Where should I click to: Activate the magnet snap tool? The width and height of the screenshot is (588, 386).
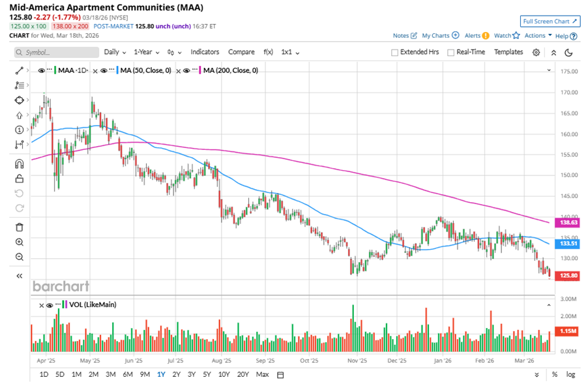(19, 164)
